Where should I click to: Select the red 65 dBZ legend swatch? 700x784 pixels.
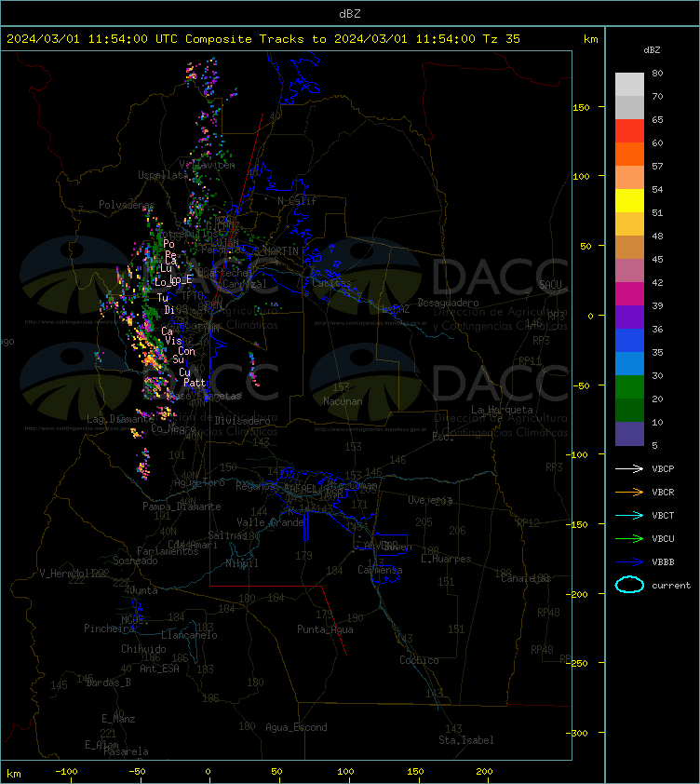pos(629,130)
